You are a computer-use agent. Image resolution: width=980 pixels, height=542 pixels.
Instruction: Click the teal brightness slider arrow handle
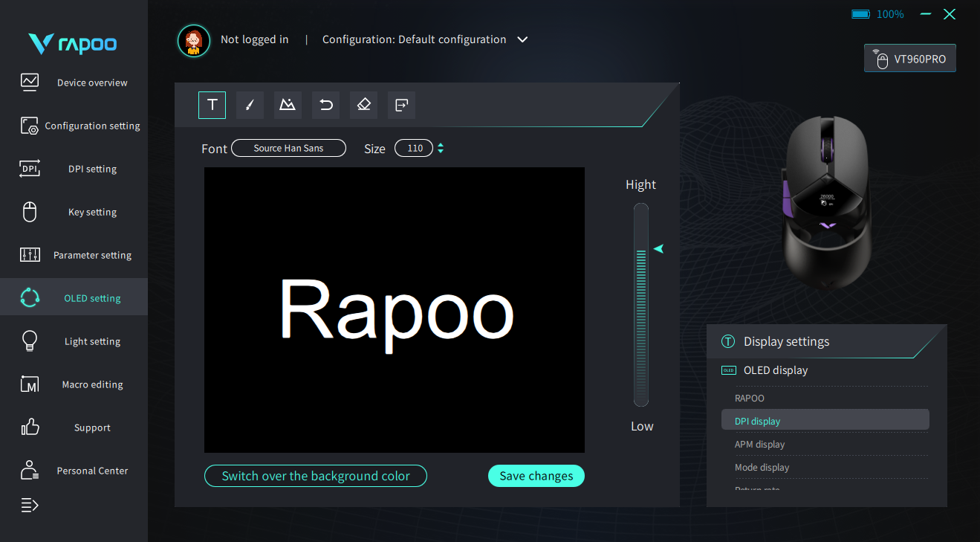click(x=658, y=248)
